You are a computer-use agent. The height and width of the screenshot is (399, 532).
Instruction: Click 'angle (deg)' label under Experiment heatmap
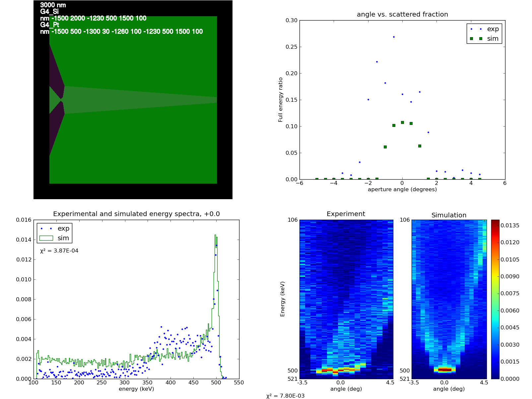tap(346, 389)
